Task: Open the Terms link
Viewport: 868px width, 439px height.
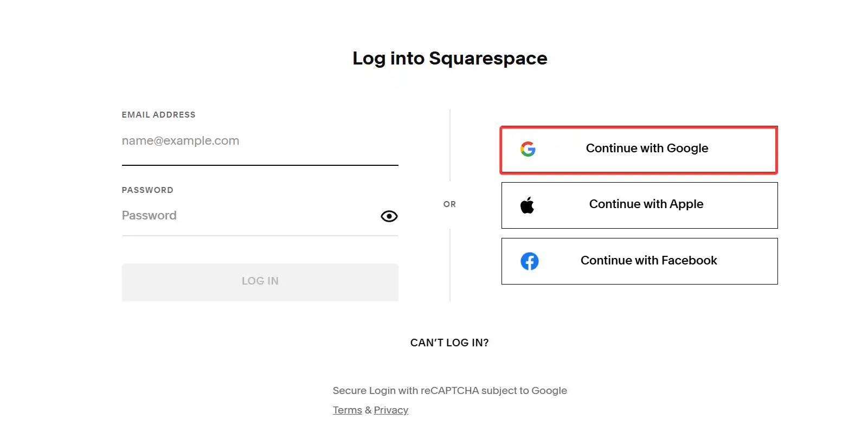Action: click(x=347, y=410)
